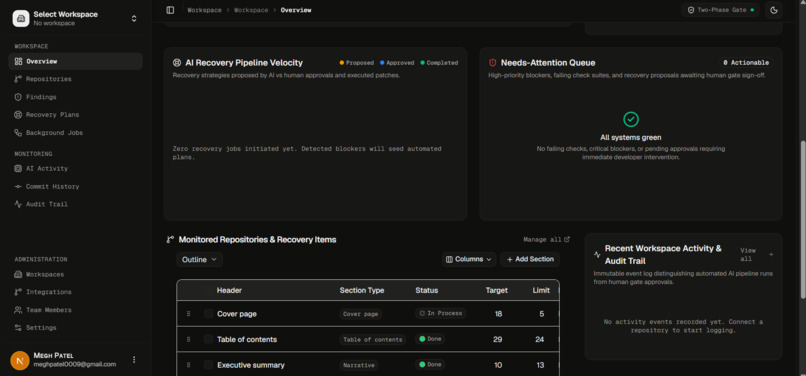Image resolution: width=806 pixels, height=376 pixels.
Task: Open Commit History page
Action: (x=76, y=187)
